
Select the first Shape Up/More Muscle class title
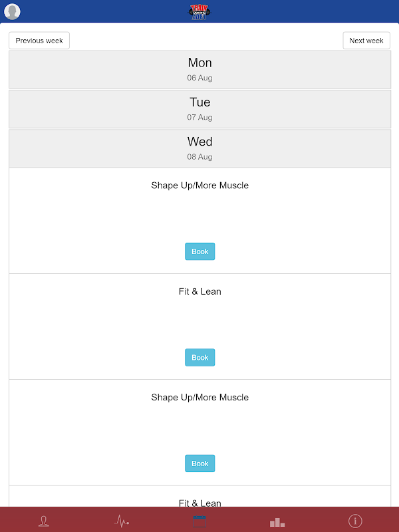[199, 186]
